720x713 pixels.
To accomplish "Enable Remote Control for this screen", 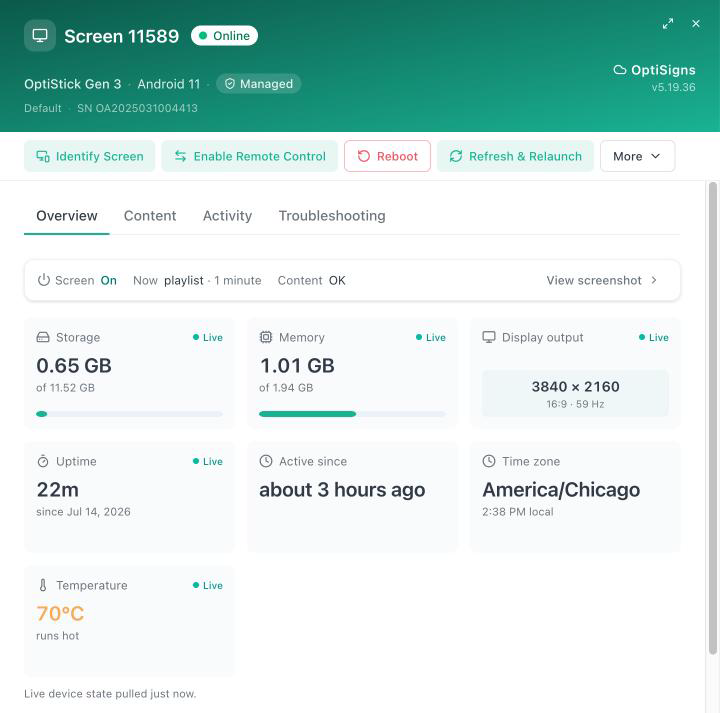I will (250, 156).
